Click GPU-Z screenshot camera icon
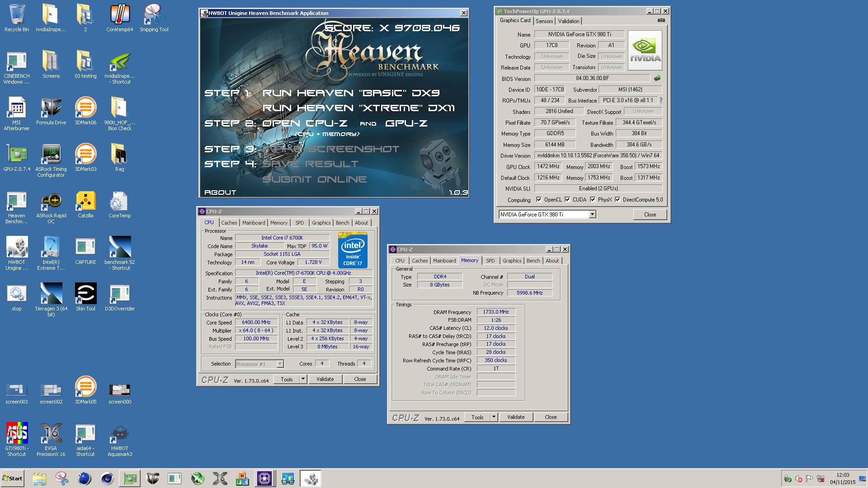868x488 pixels. tap(661, 20)
